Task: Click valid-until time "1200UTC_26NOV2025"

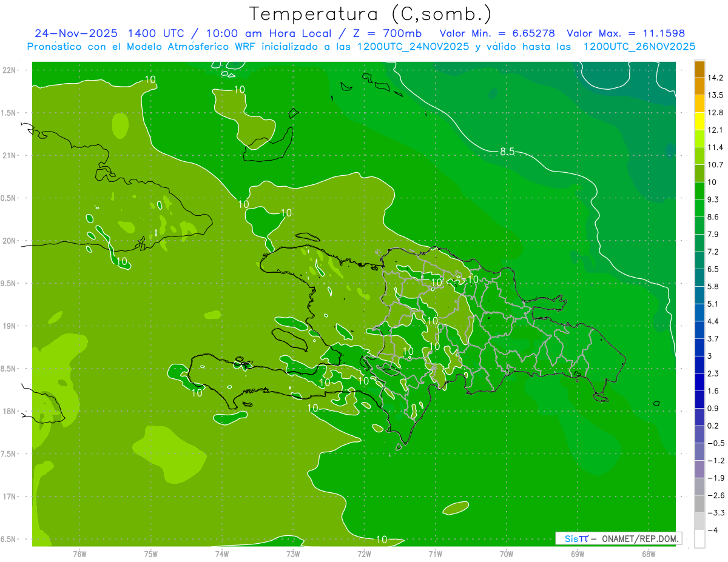Action: [x=639, y=47]
